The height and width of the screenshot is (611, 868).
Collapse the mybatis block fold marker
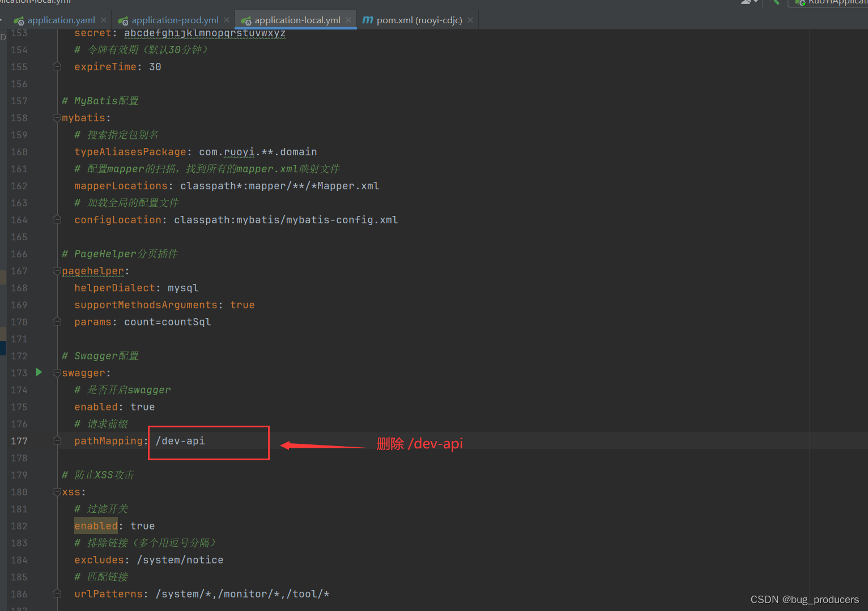[57, 118]
